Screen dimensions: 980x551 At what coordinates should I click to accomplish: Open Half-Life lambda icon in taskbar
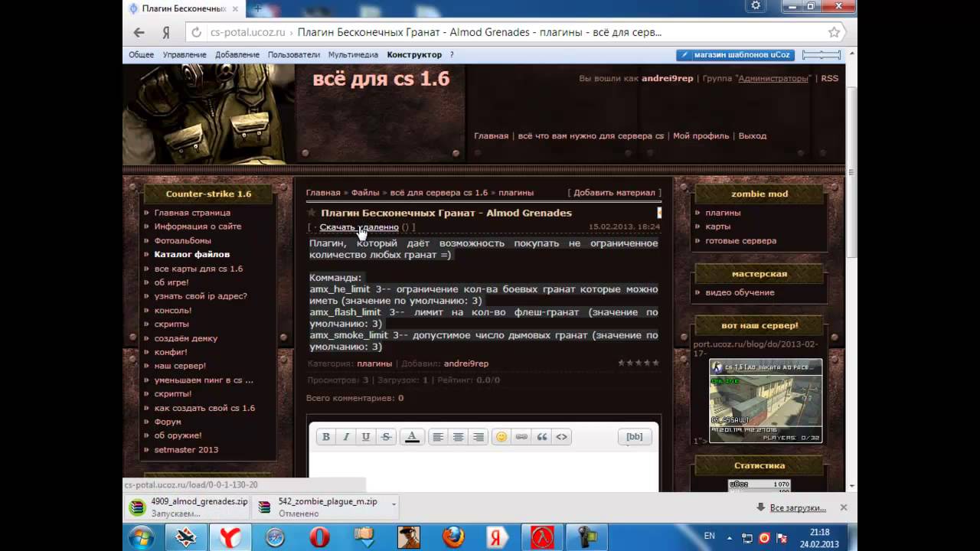tap(542, 537)
